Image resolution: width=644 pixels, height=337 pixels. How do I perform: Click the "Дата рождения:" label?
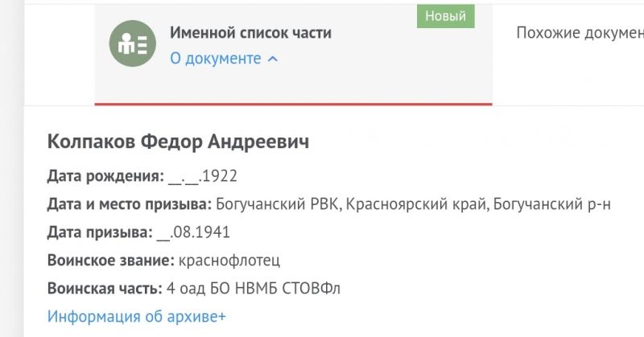tap(105, 176)
